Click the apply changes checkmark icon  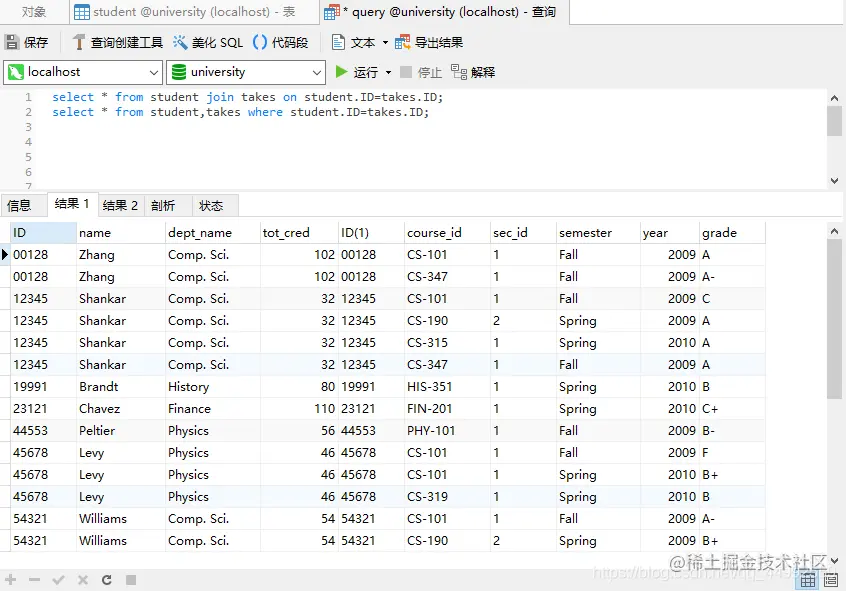tap(58, 580)
